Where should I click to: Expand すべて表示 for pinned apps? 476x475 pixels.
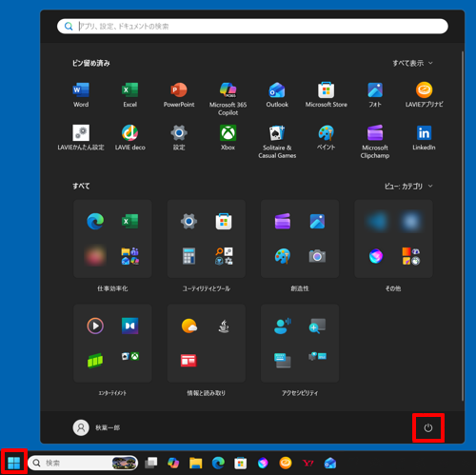(x=412, y=63)
